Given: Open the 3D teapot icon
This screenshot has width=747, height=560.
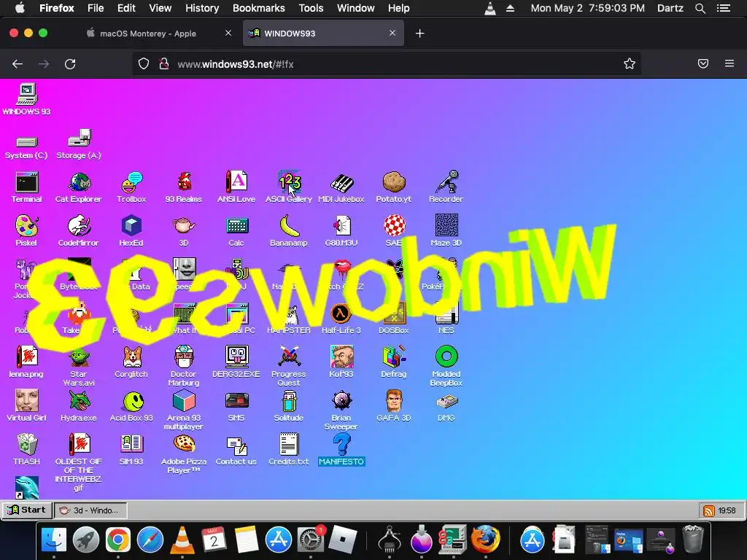Looking at the screenshot, I should click(x=184, y=231).
